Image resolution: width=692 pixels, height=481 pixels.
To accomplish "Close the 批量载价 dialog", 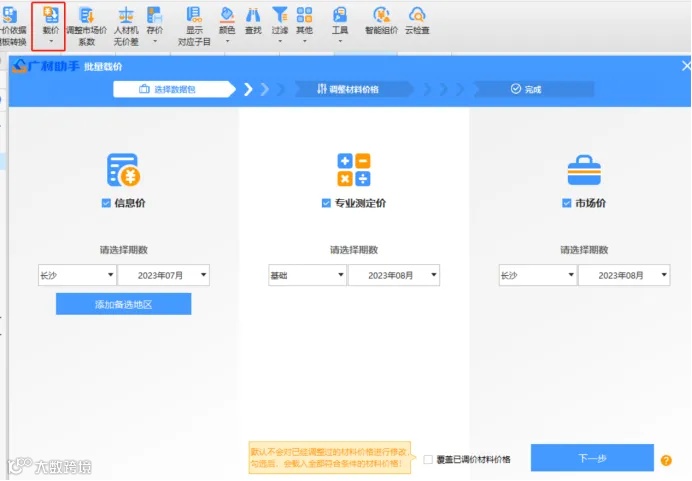I will click(686, 66).
